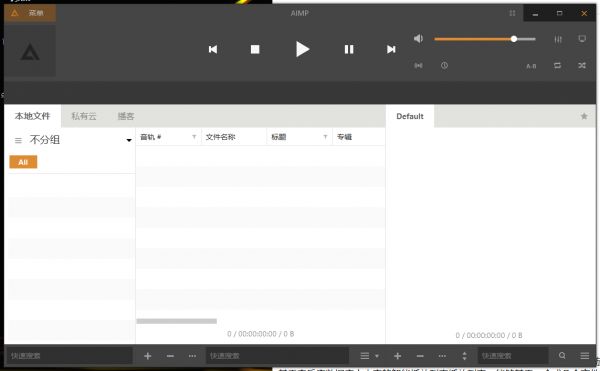Open the AIMP main menu button

coord(29,13)
